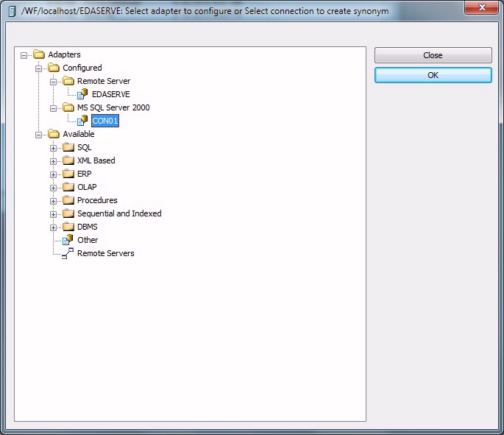The height and width of the screenshot is (435, 504).
Task: Click the Other adapter icon
Action: pyautogui.click(x=68, y=240)
